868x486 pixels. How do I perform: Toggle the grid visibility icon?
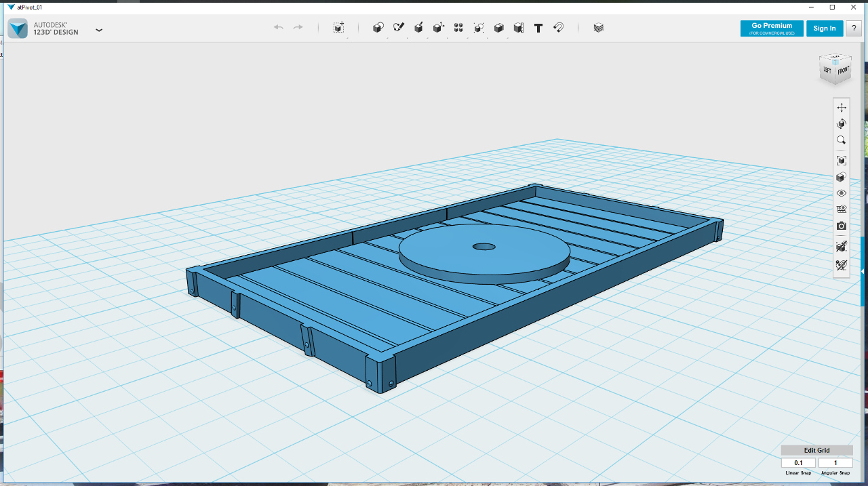click(842, 209)
